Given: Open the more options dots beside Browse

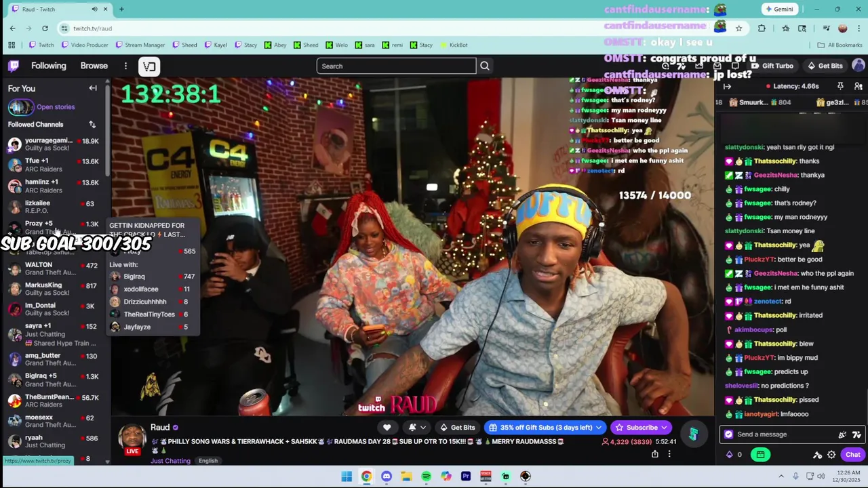Looking at the screenshot, I should [125, 66].
